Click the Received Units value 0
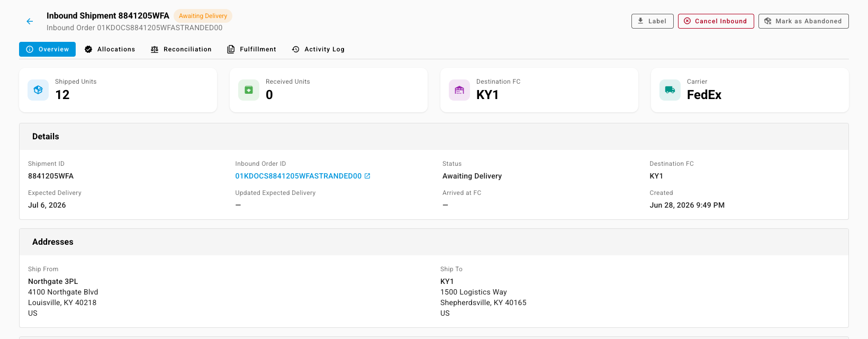Screen dimensions: 868x339 [269, 95]
